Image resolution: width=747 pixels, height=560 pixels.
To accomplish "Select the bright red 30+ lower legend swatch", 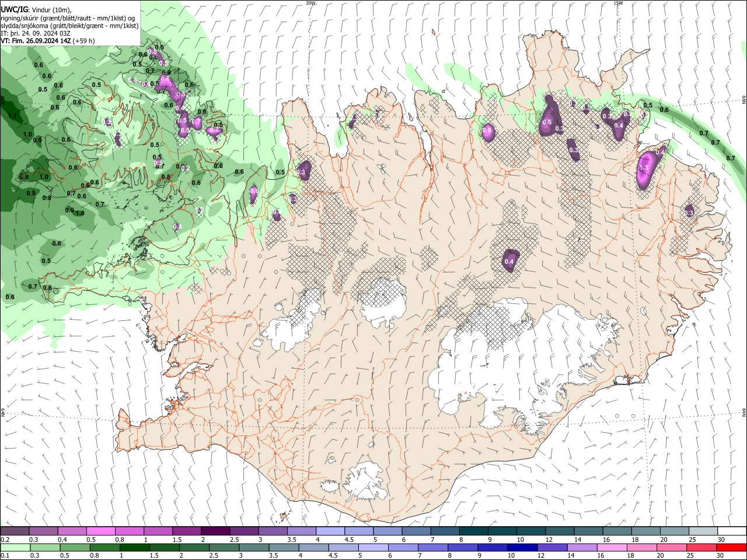I will tap(731, 548).
